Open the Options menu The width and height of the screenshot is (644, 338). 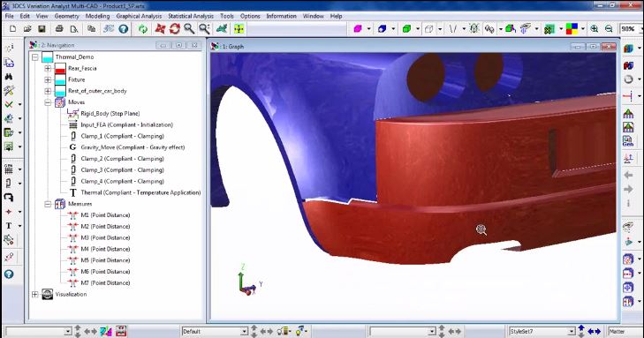coord(250,16)
